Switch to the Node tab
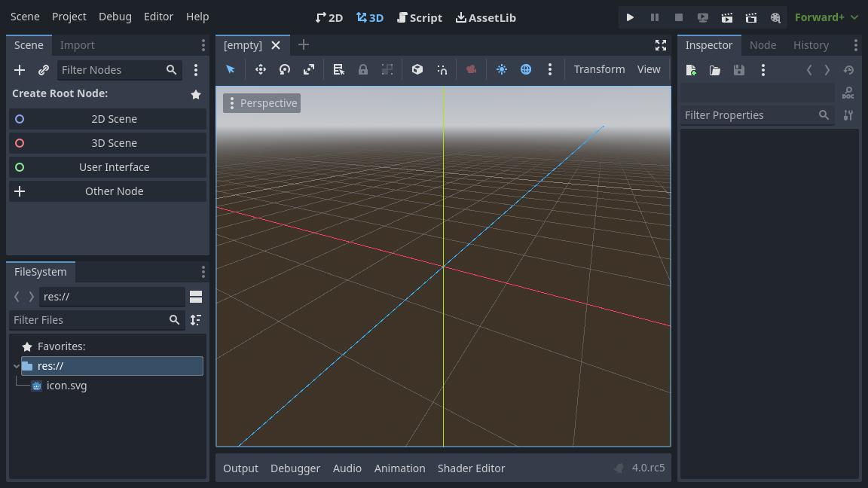The image size is (868, 488). 763,44
